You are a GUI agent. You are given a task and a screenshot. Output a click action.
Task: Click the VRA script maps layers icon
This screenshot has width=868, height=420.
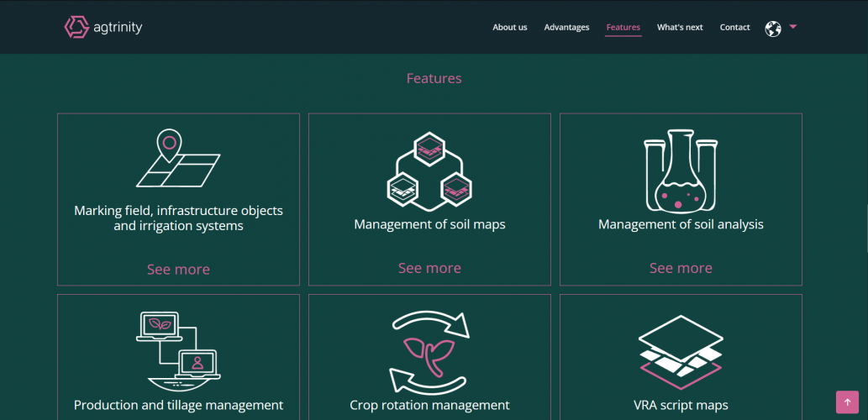pos(681,353)
